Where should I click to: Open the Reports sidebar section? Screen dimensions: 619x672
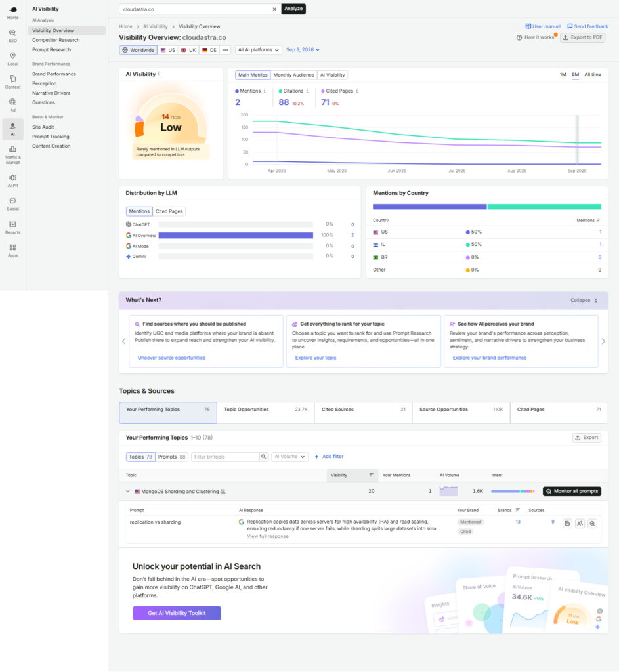click(13, 228)
